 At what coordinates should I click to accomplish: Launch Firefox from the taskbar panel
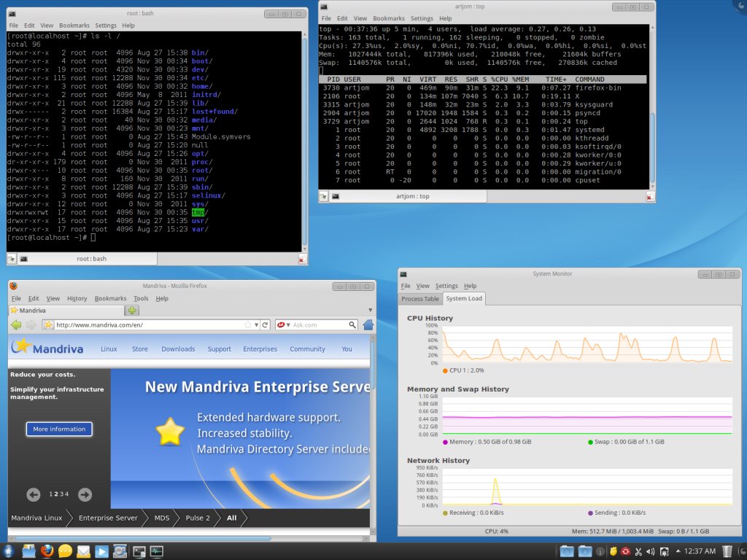[x=47, y=551]
